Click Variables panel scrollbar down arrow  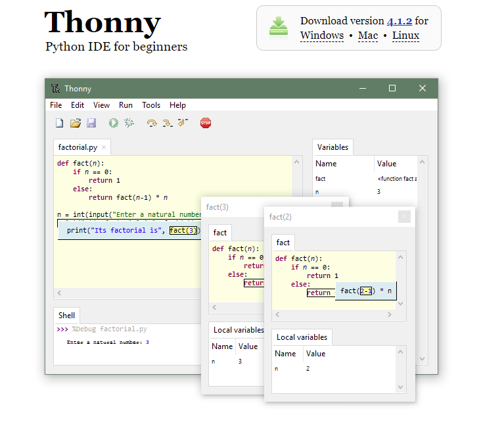pyautogui.click(x=423, y=359)
